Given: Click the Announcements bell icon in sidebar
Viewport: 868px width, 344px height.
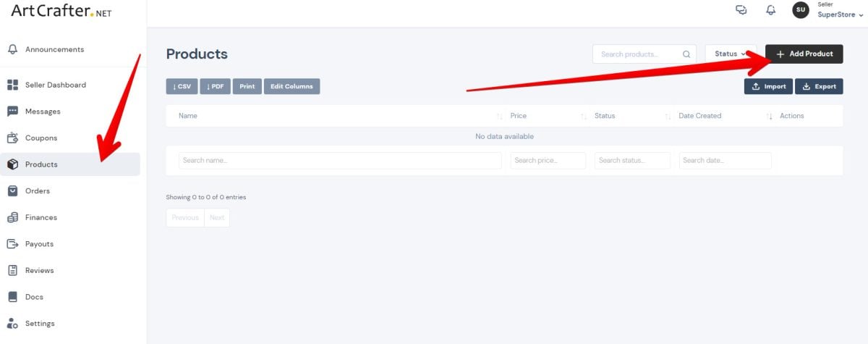Looking at the screenshot, I should [12, 49].
